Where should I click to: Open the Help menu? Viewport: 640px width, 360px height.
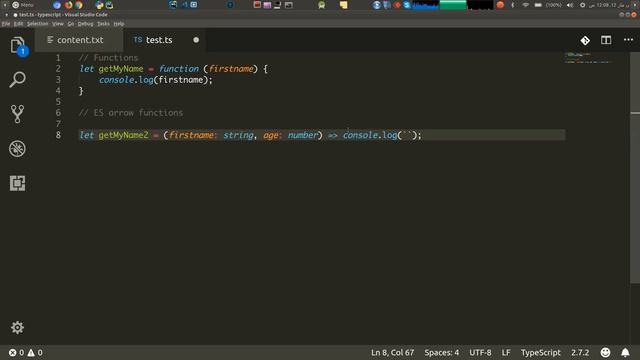tap(119, 24)
